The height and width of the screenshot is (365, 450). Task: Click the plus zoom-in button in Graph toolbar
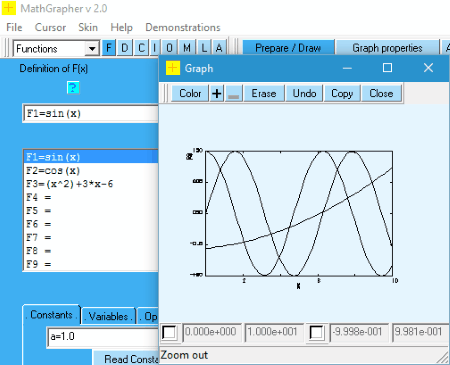(217, 93)
